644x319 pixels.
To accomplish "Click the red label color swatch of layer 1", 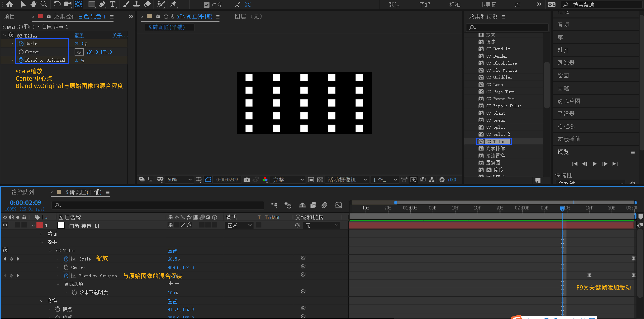I will tap(40, 225).
